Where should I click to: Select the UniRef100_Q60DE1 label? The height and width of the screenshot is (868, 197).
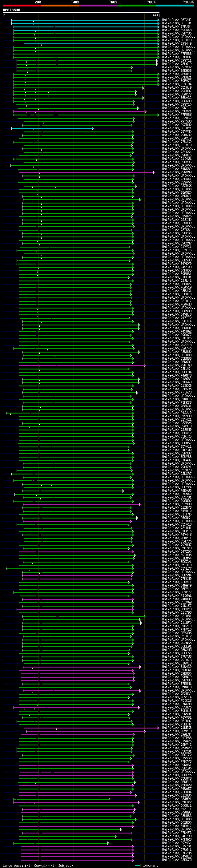[177, 74]
